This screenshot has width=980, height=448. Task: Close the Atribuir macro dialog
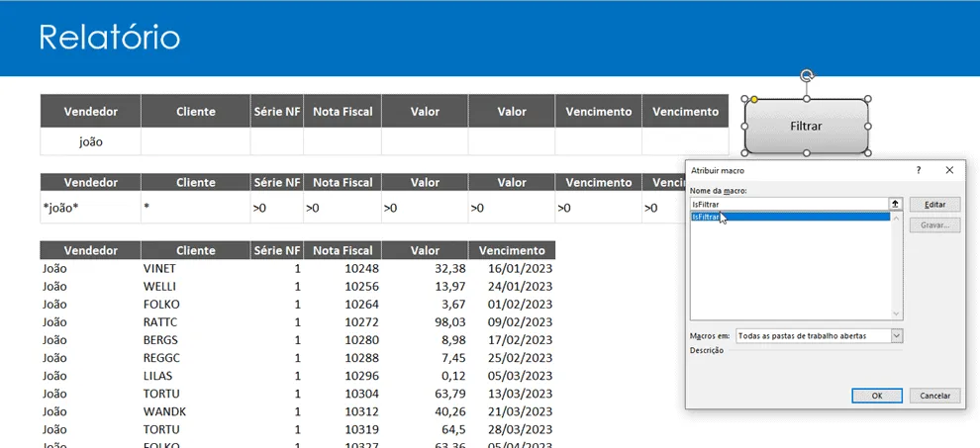pos(949,170)
